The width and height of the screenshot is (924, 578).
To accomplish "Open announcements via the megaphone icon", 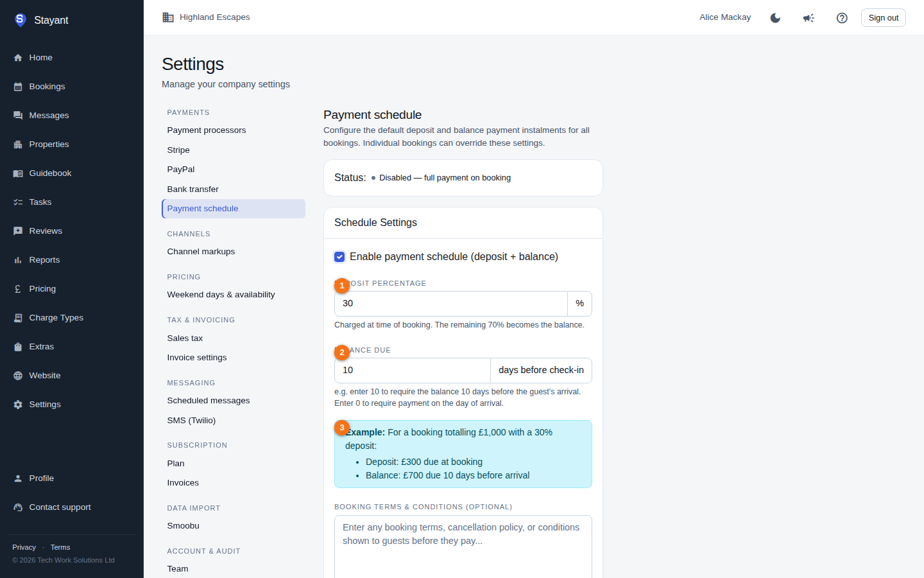I will [809, 18].
